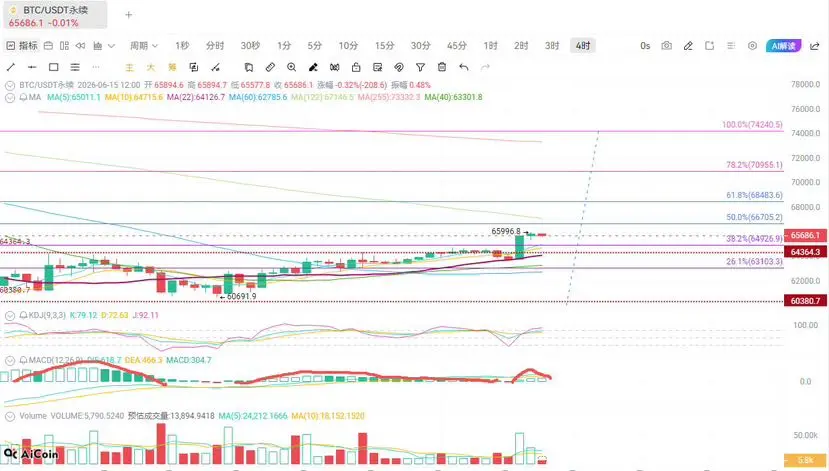Open the 指标 indicators panel
829x471 pixels.
tap(22, 46)
